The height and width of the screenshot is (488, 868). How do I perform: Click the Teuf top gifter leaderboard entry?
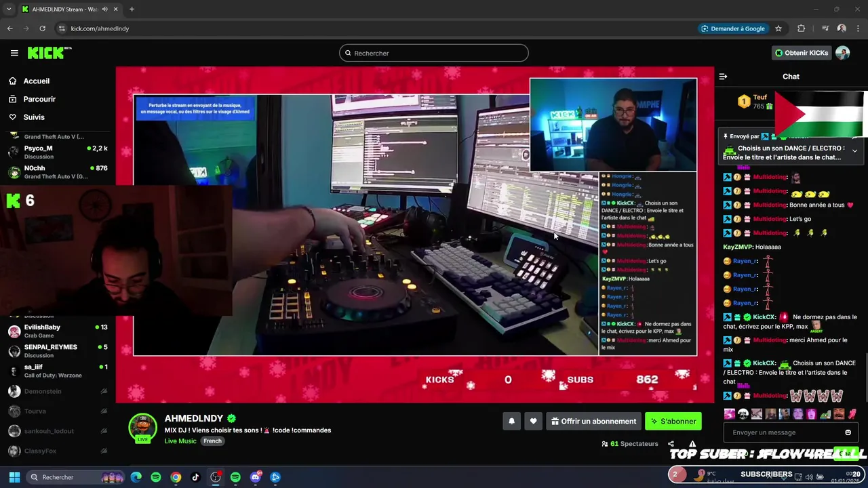click(x=755, y=102)
